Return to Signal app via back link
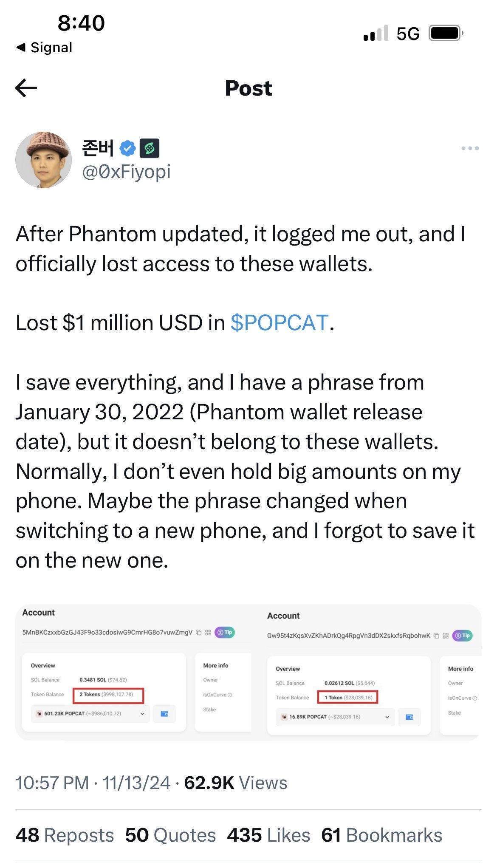The image size is (497, 868). point(44,48)
